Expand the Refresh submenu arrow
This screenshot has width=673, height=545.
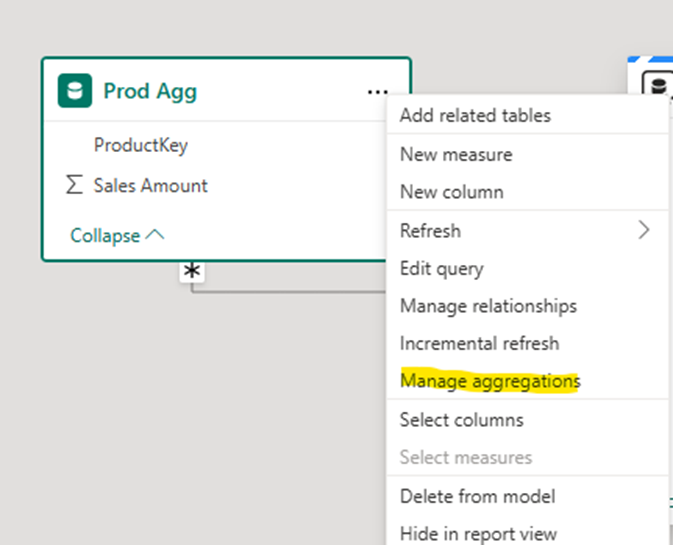click(643, 231)
